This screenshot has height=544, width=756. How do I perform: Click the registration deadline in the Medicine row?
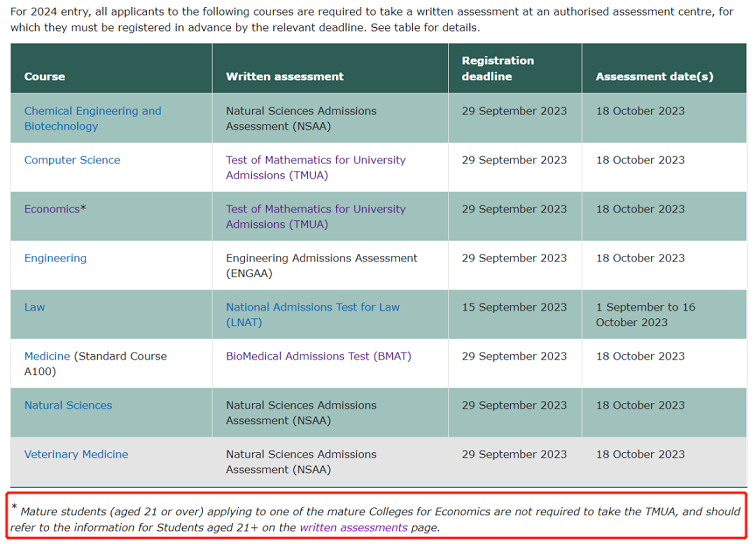(514, 356)
